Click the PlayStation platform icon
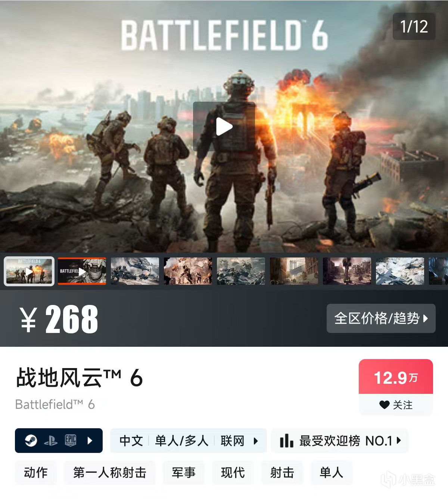The width and height of the screenshot is (448, 500). 51,441
